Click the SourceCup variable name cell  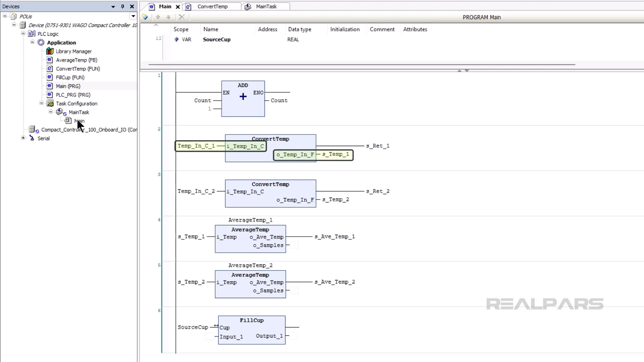click(217, 40)
